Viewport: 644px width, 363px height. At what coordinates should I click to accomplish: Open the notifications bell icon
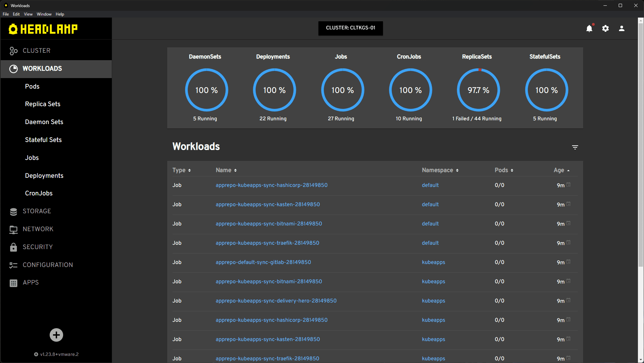pos(589,28)
